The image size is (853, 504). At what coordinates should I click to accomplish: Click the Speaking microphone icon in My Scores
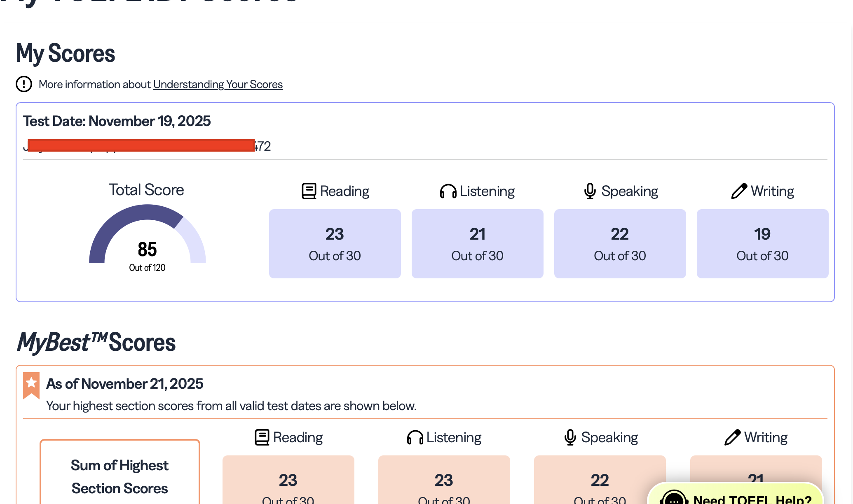tap(590, 191)
